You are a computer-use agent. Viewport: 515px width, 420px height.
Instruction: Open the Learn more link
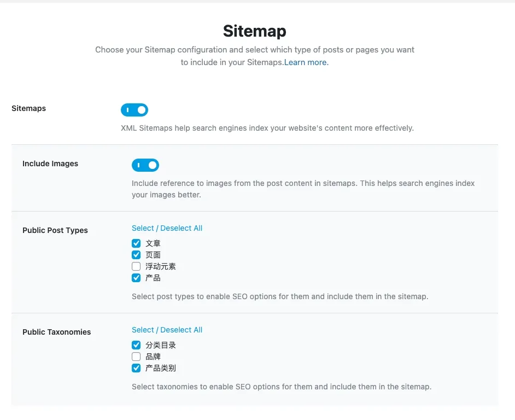coord(306,62)
